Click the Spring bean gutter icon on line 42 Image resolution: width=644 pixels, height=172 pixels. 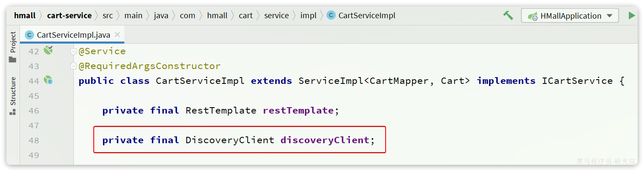click(48, 50)
